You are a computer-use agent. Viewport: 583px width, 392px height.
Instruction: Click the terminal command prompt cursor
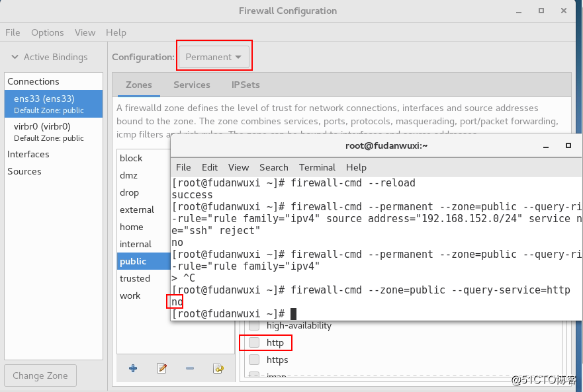tap(293, 314)
